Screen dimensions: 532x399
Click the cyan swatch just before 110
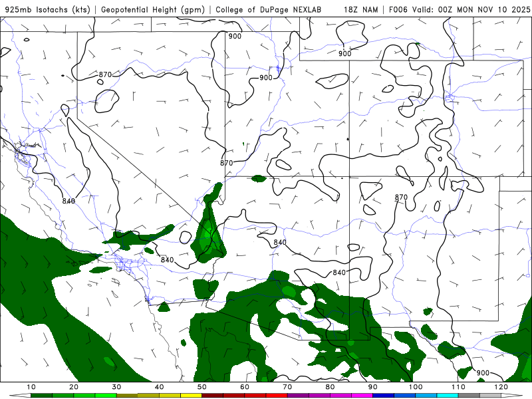click(x=448, y=396)
